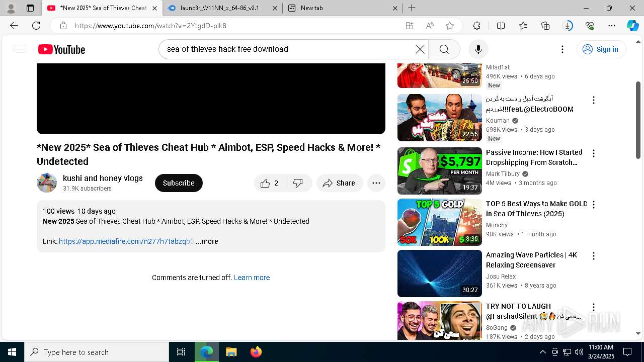Screen dimensions: 644x362
Task: Close the New tab tab
Action: (x=395, y=8)
